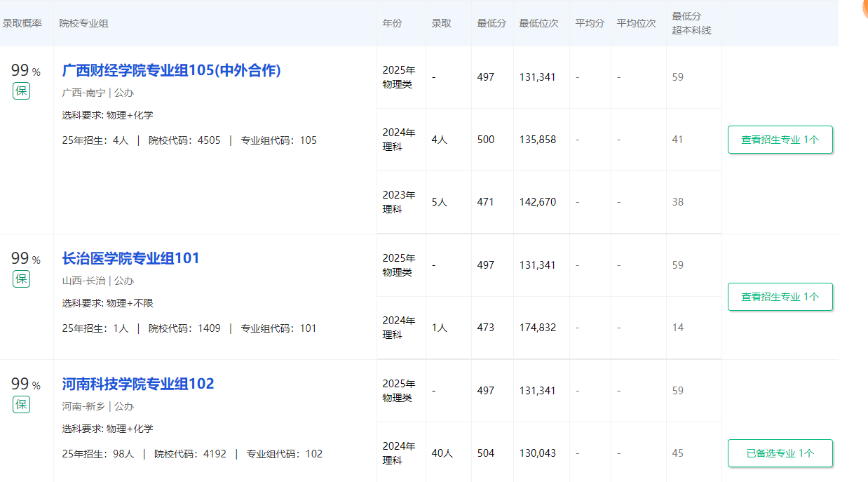
Task: Click 院校代码: 4505 text
Action: pos(184,140)
